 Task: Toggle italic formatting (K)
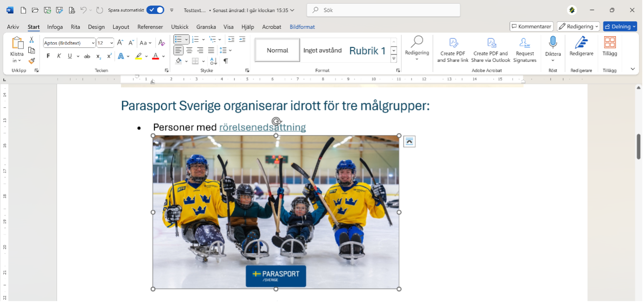59,56
